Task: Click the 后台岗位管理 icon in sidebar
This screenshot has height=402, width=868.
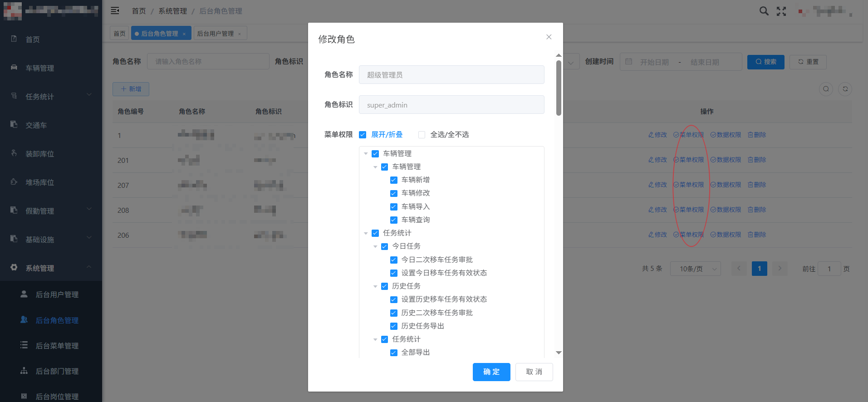Action: click(24, 396)
